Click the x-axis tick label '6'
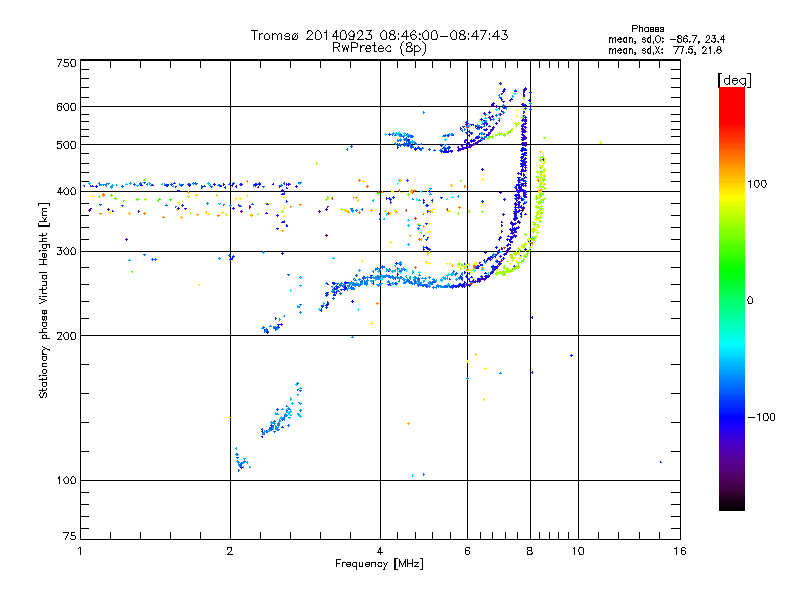This screenshot has width=800, height=600. click(467, 551)
